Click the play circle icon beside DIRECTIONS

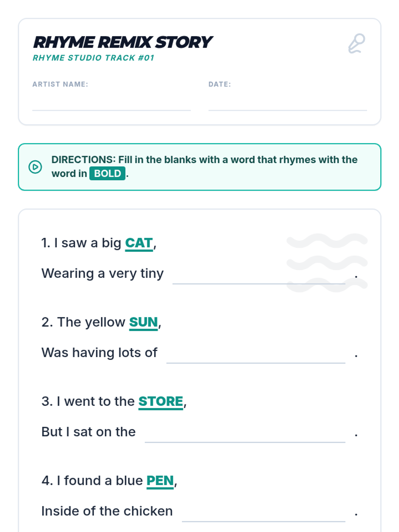coord(35,167)
